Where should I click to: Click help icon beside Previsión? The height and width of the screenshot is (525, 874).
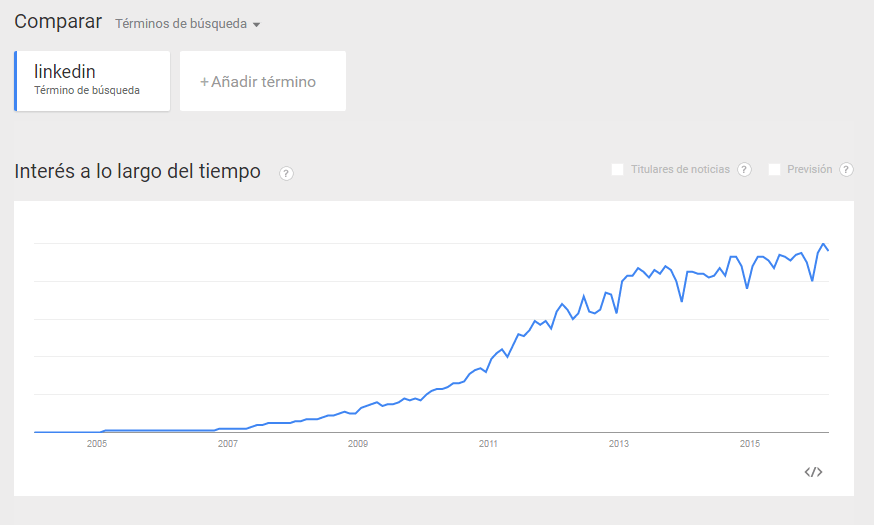coord(846,170)
